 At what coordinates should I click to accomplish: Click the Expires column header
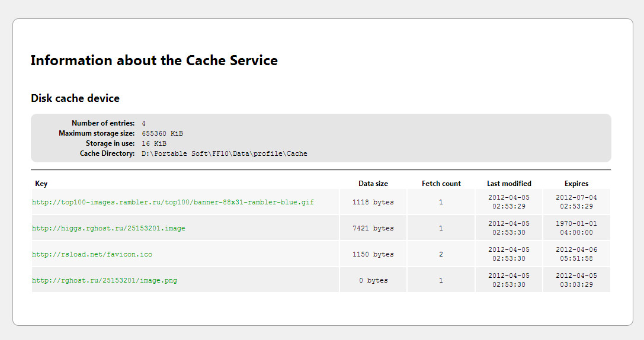576,184
